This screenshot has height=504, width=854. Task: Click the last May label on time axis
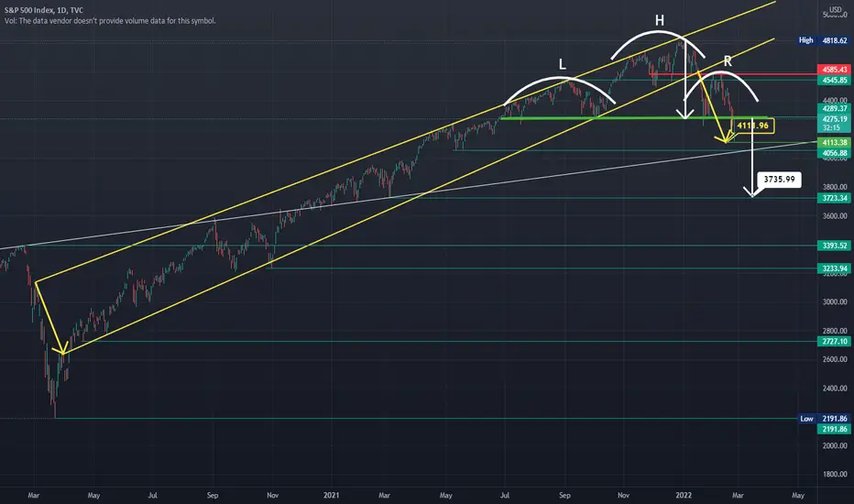click(x=798, y=495)
